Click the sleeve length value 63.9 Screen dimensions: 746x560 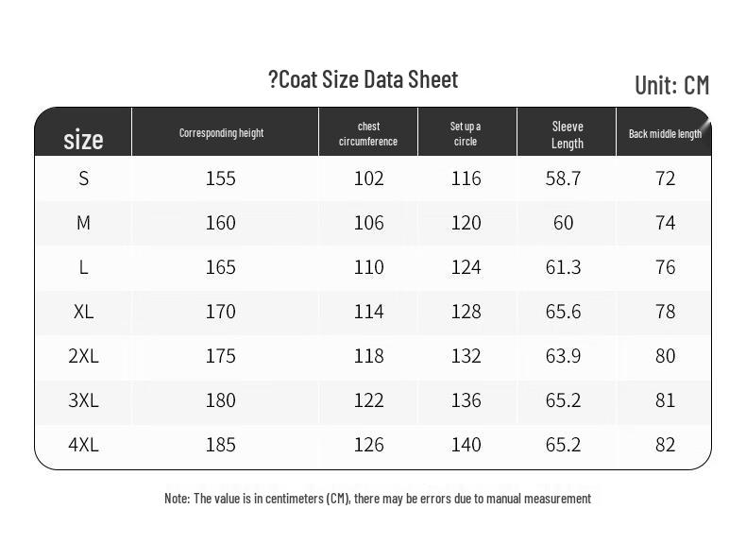(563, 356)
